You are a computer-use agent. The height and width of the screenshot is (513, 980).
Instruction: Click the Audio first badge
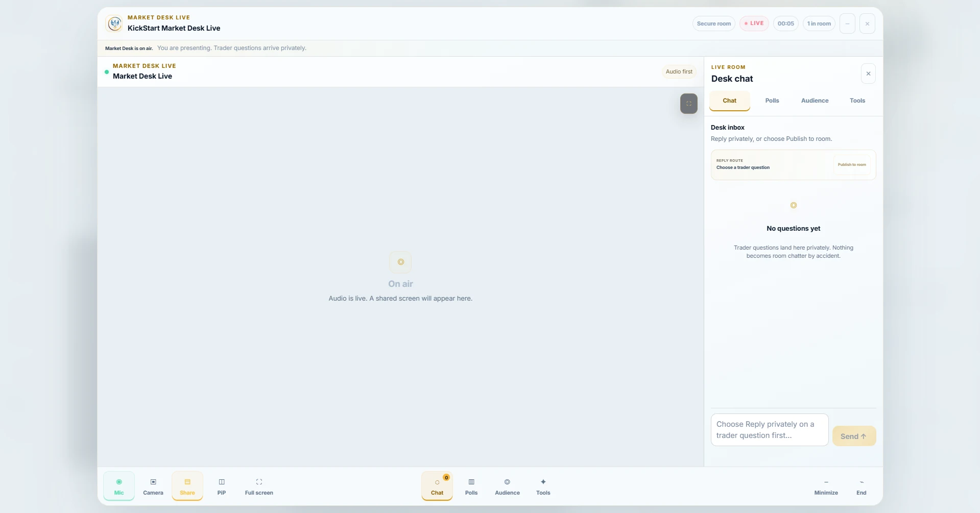[679, 71]
